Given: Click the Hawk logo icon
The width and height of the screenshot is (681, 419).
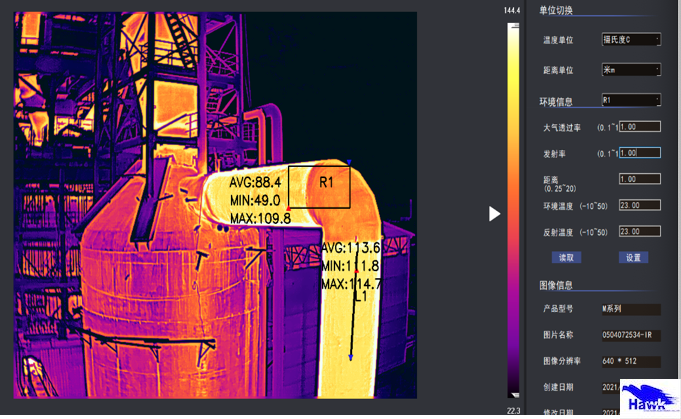Looking at the screenshot, I should (648, 399).
